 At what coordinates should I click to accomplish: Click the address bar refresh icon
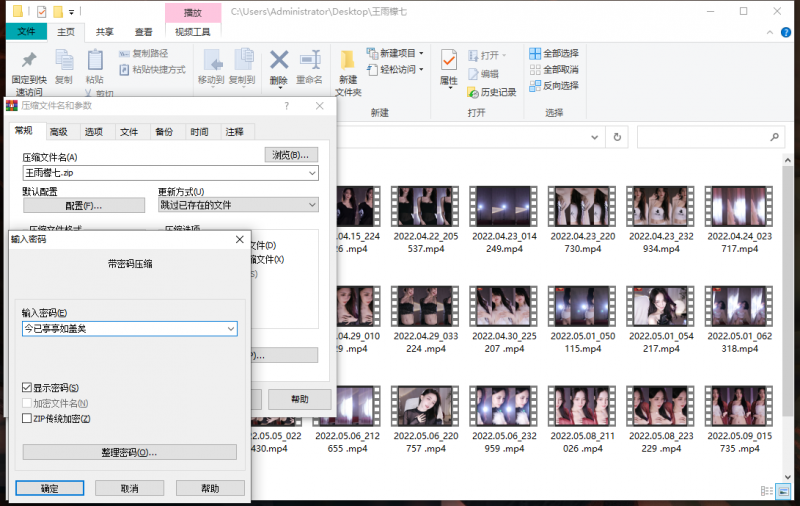618,136
